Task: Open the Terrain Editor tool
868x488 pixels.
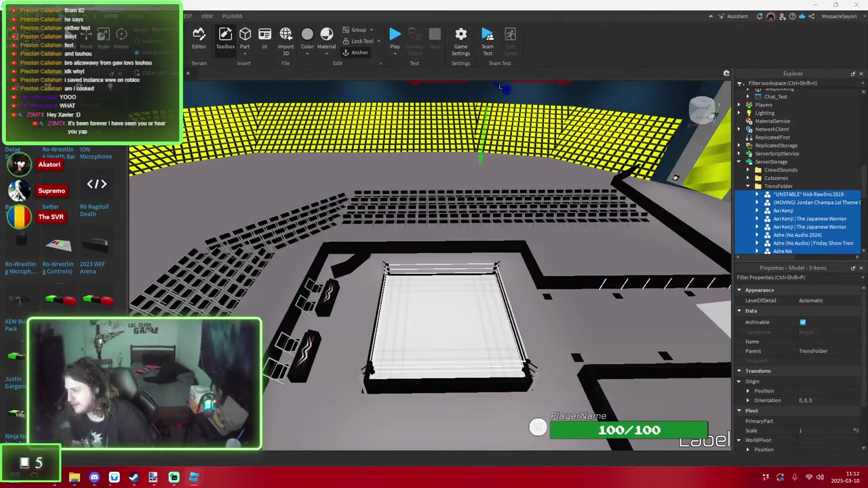Action: coord(199,39)
